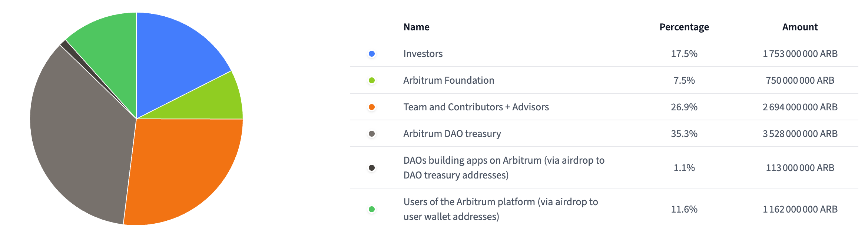
Task: Click the blue Investors legend dot
Action: (372, 54)
